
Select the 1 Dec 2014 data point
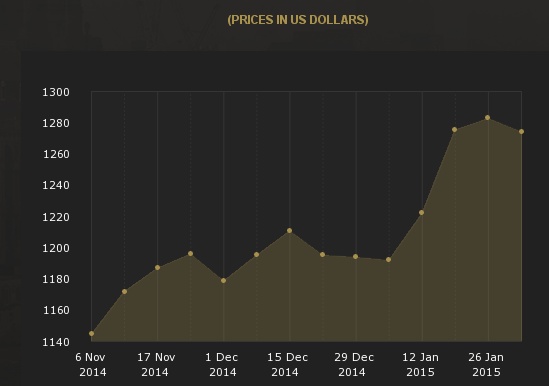pos(224,281)
